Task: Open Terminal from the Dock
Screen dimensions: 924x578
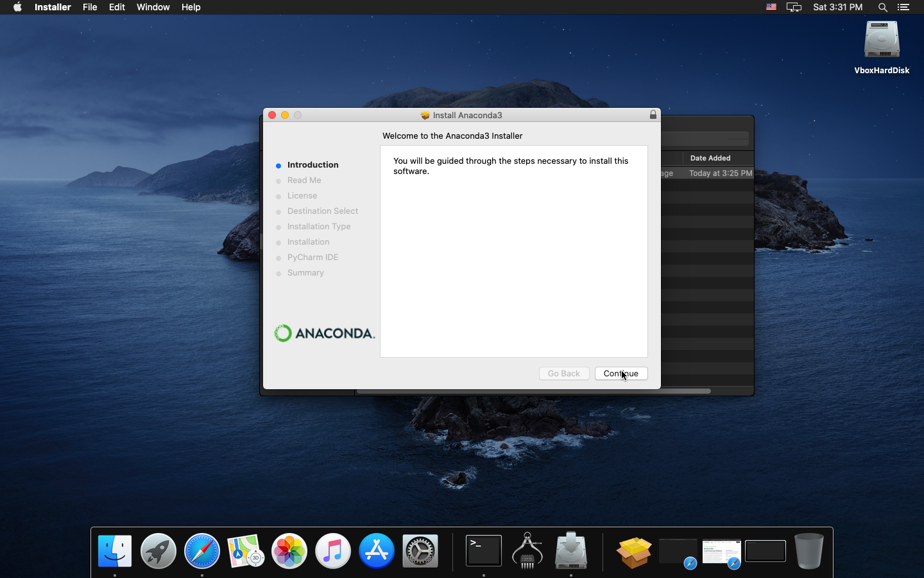Action: coord(484,551)
